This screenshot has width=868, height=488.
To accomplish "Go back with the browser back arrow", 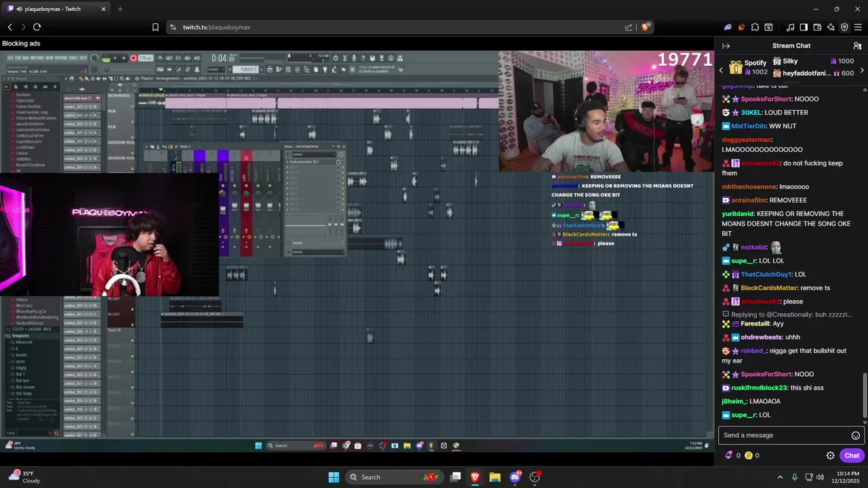I will (10, 27).
